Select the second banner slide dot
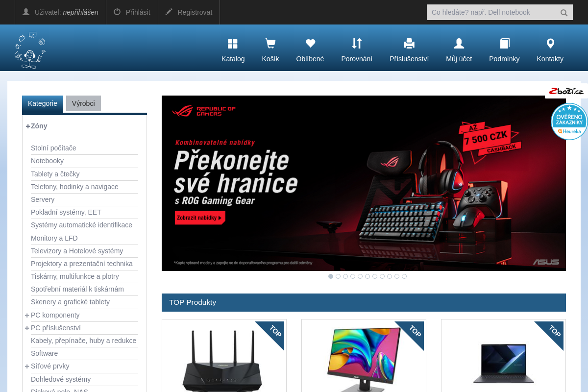This screenshot has height=392, width=588. (338, 276)
